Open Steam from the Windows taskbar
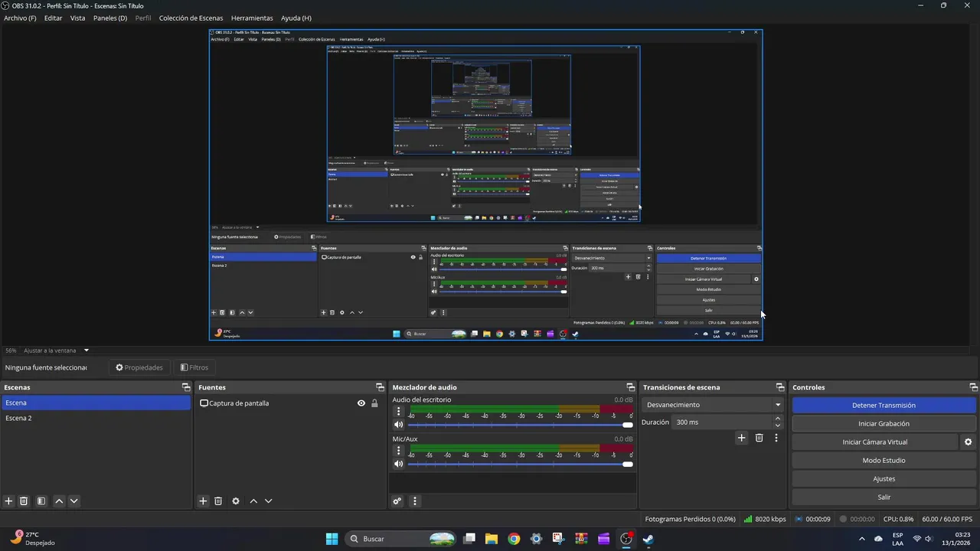Viewport: 980px width, 551px height. tap(648, 539)
